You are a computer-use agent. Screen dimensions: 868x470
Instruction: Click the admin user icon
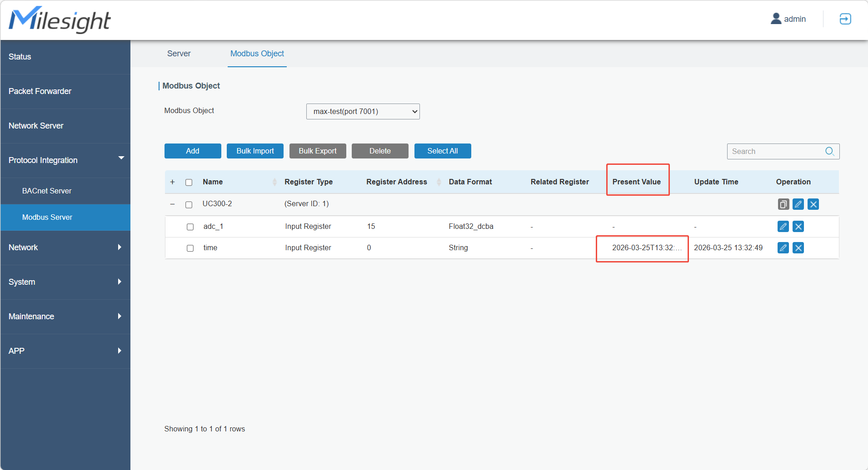(776, 19)
